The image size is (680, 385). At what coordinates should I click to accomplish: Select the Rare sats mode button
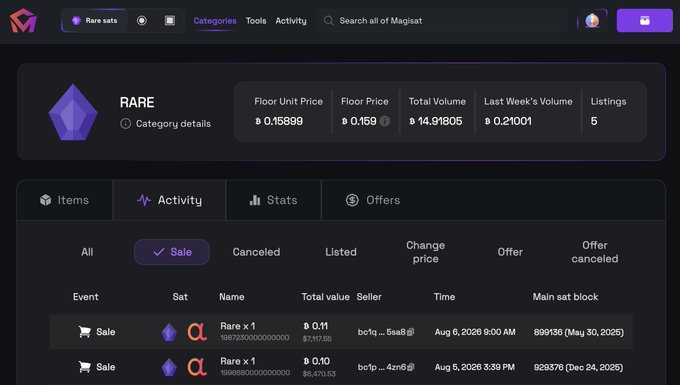[95, 20]
